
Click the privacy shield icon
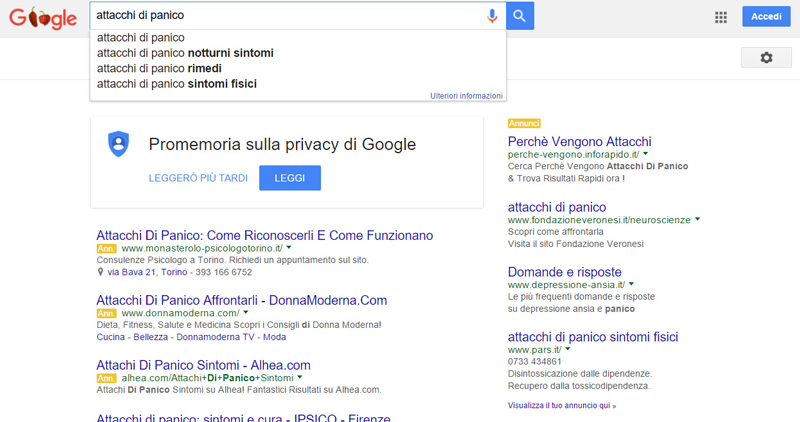(118, 144)
